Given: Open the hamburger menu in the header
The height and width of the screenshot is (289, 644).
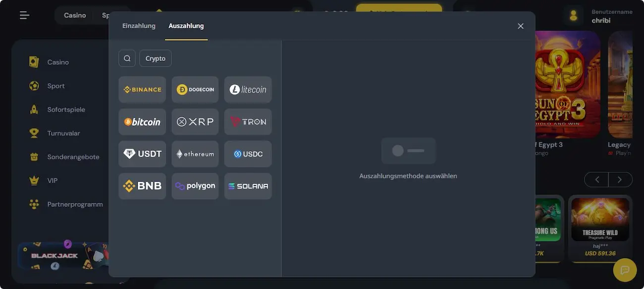Looking at the screenshot, I should [x=25, y=15].
